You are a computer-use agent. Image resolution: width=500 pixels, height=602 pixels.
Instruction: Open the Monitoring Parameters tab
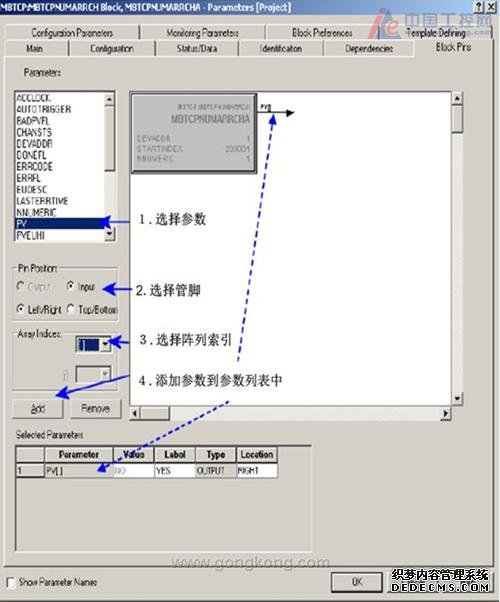202,33
